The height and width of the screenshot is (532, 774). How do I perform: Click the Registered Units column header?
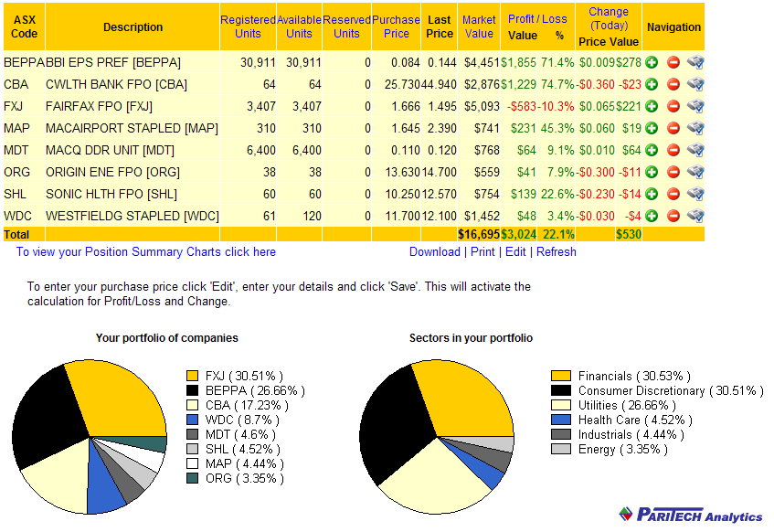point(248,27)
